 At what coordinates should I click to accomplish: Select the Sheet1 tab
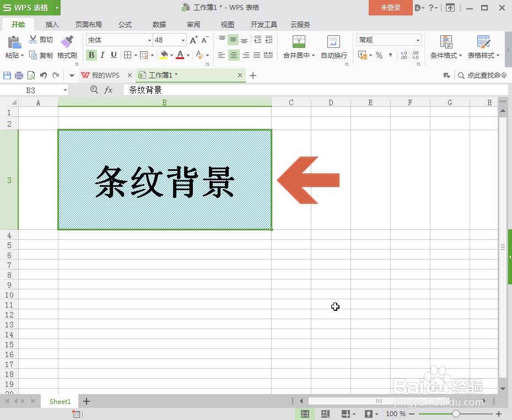coord(60,401)
